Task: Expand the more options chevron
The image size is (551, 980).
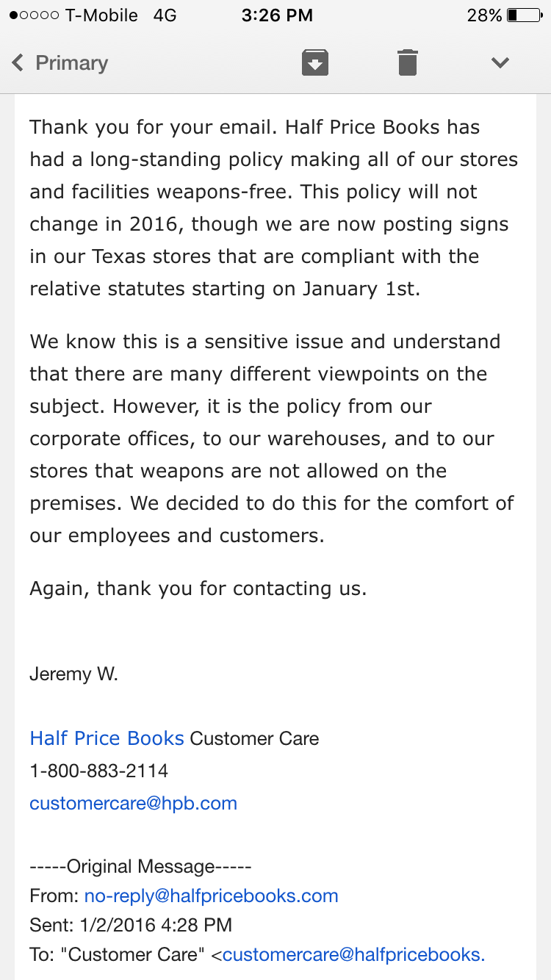Action: pos(500,63)
